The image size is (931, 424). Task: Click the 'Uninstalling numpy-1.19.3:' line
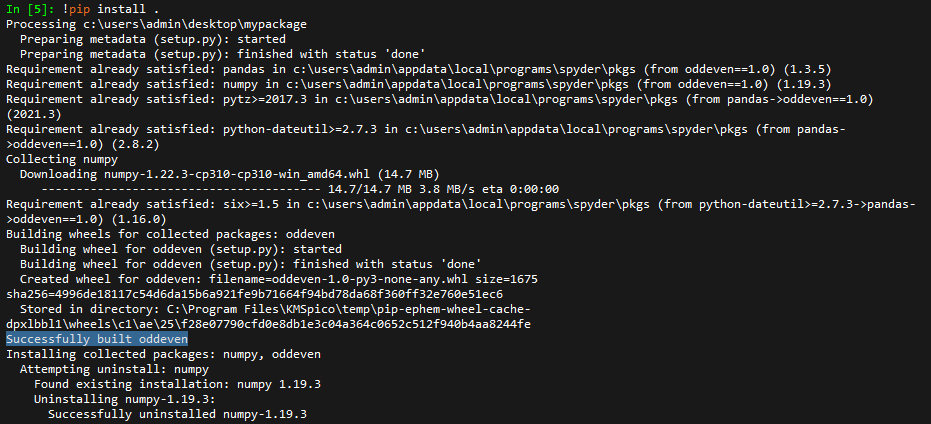coord(125,399)
